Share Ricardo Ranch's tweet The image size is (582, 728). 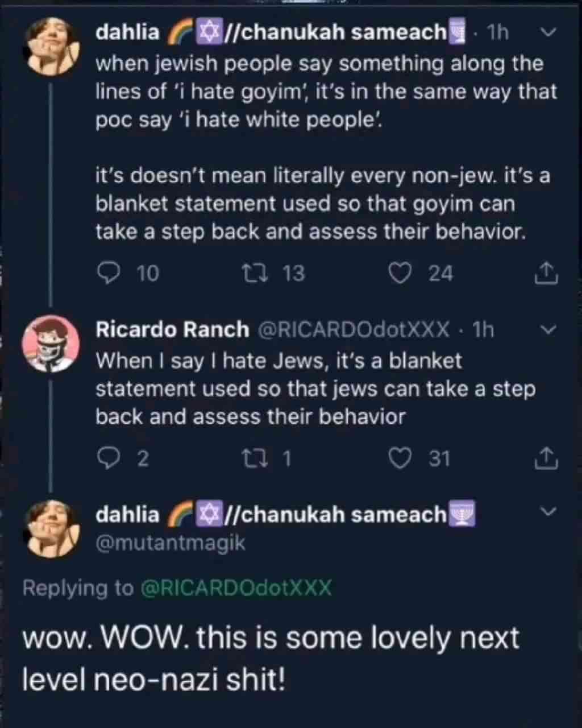pos(547,458)
